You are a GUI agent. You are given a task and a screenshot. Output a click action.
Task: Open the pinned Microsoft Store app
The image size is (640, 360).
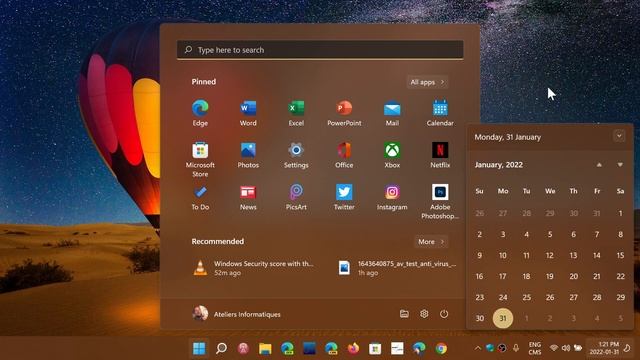click(x=200, y=159)
